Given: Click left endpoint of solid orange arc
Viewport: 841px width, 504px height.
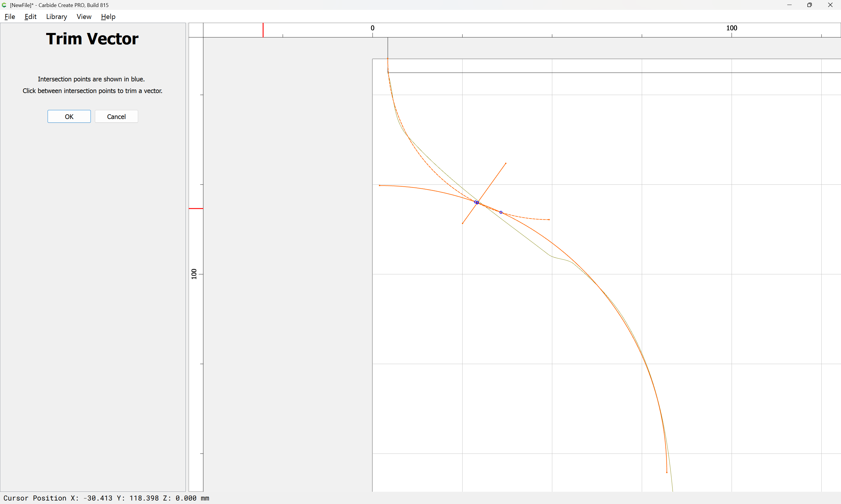Looking at the screenshot, I should pyautogui.click(x=379, y=185).
